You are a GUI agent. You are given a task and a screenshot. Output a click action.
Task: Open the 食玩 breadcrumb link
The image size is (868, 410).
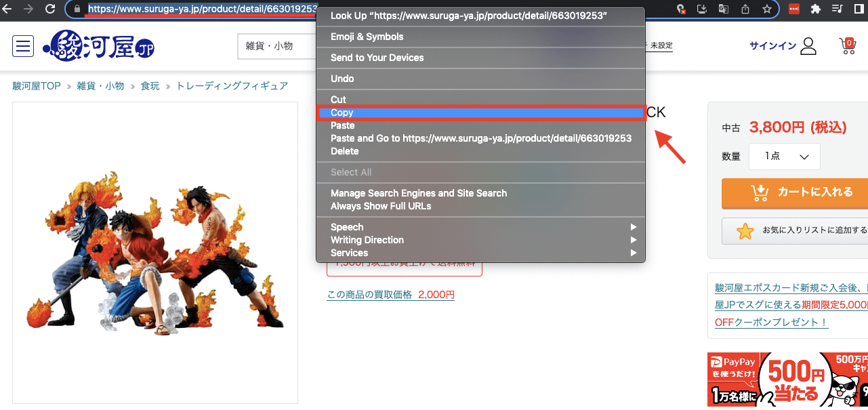pyautogui.click(x=150, y=86)
